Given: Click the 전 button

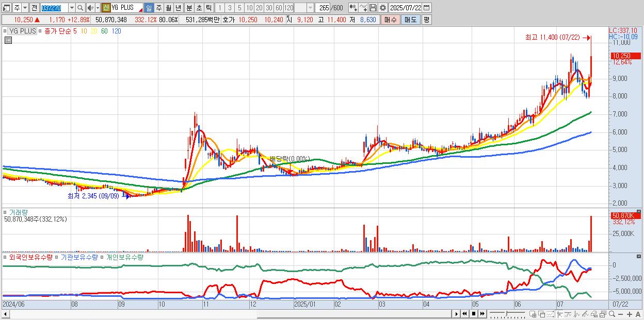Looking at the screenshot, I should tap(35, 8).
